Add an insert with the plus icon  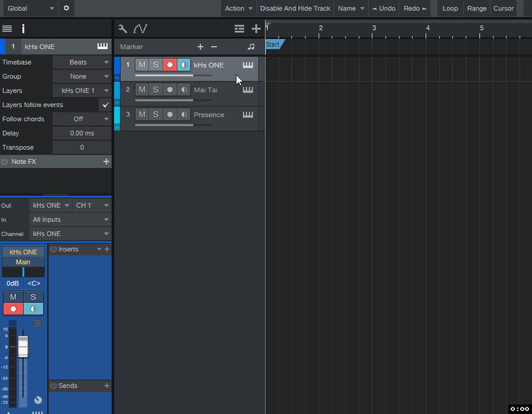[x=107, y=249]
